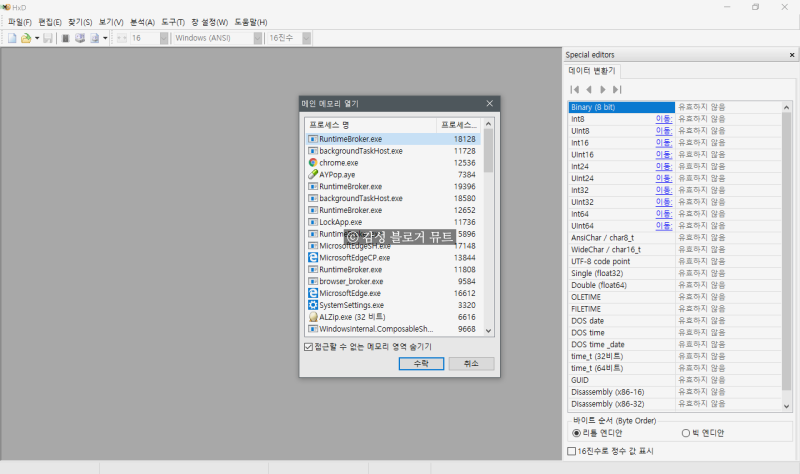The height and width of the screenshot is (474, 800).
Task: Open the 찾기(S) menu
Action: pos(80,22)
